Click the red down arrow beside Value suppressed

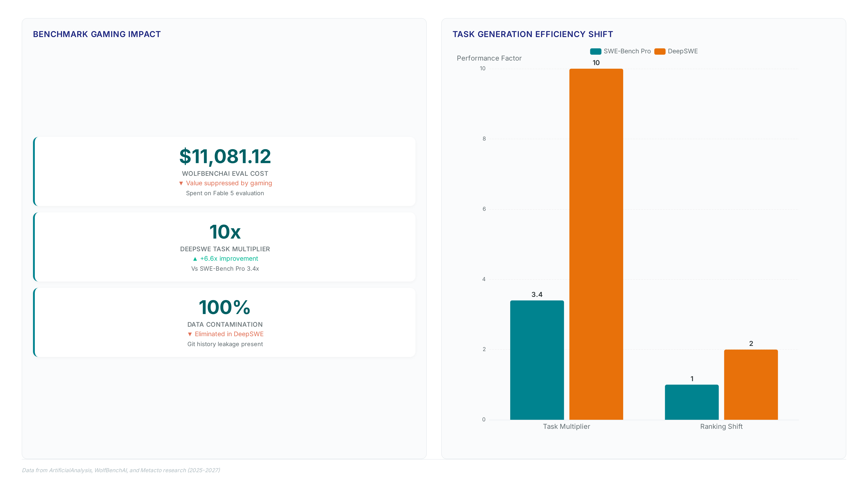click(181, 183)
